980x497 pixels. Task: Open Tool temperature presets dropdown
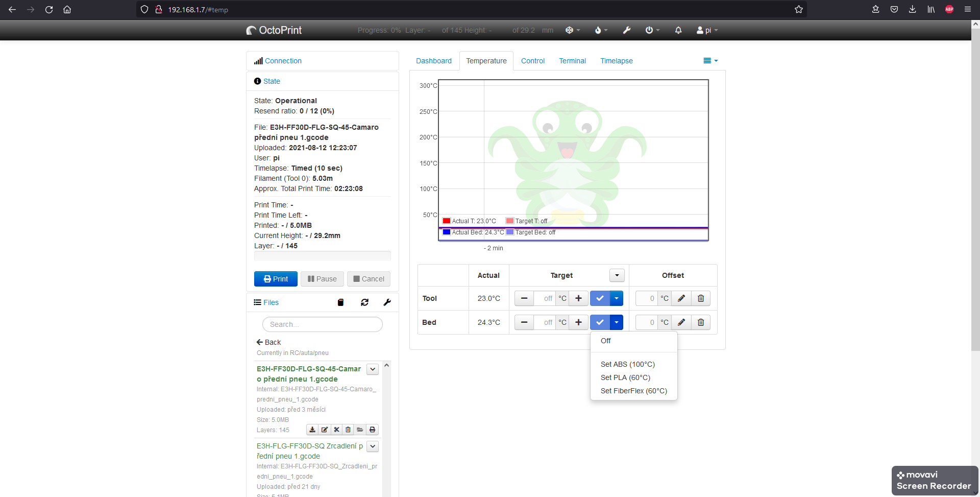(617, 298)
